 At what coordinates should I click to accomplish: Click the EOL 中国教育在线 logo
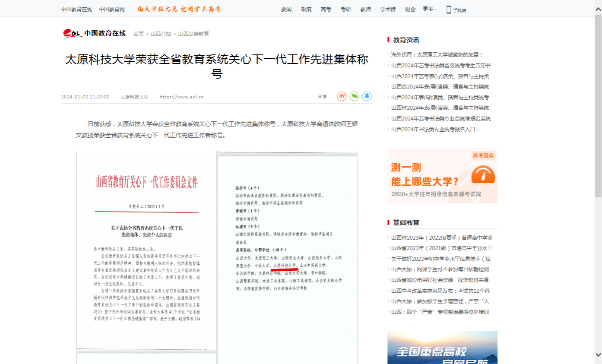(x=95, y=33)
